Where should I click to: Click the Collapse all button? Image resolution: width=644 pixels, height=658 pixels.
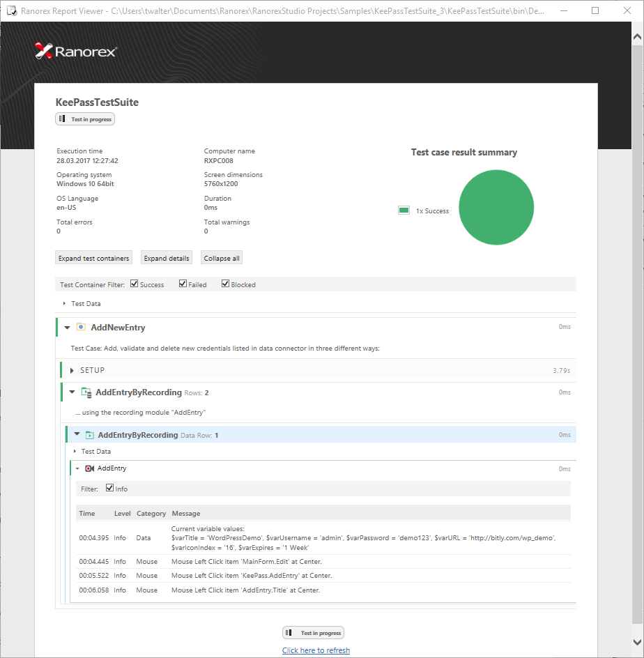point(222,258)
